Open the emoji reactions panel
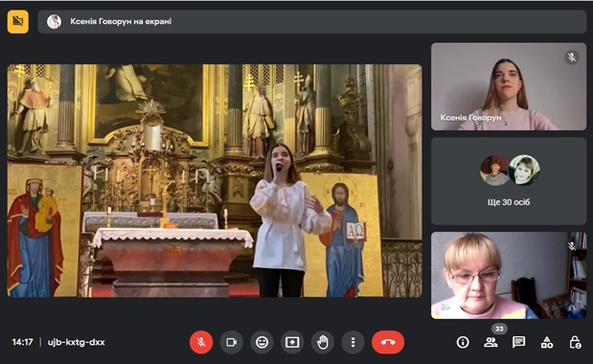This screenshot has height=364, width=593. 262,343
